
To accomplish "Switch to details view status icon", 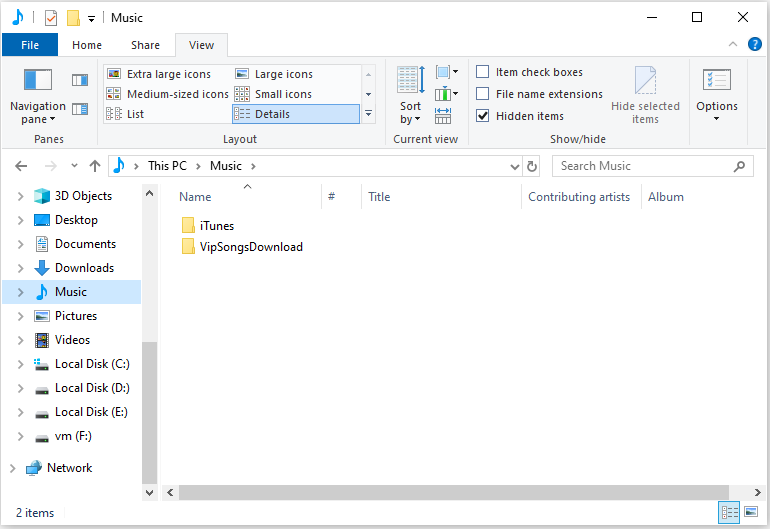I will (729, 512).
